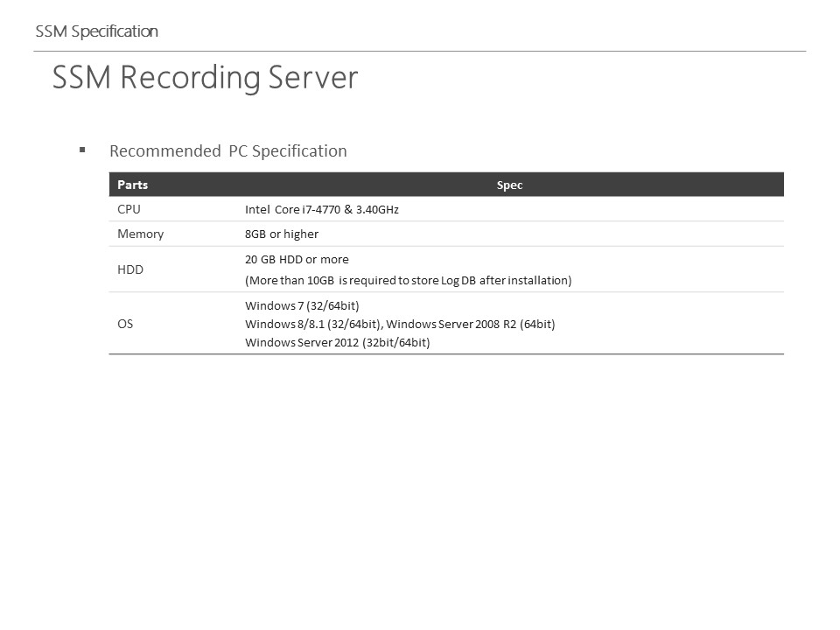This screenshot has height=630, width=840.
Task: Select the CPU row label
Action: tap(129, 209)
